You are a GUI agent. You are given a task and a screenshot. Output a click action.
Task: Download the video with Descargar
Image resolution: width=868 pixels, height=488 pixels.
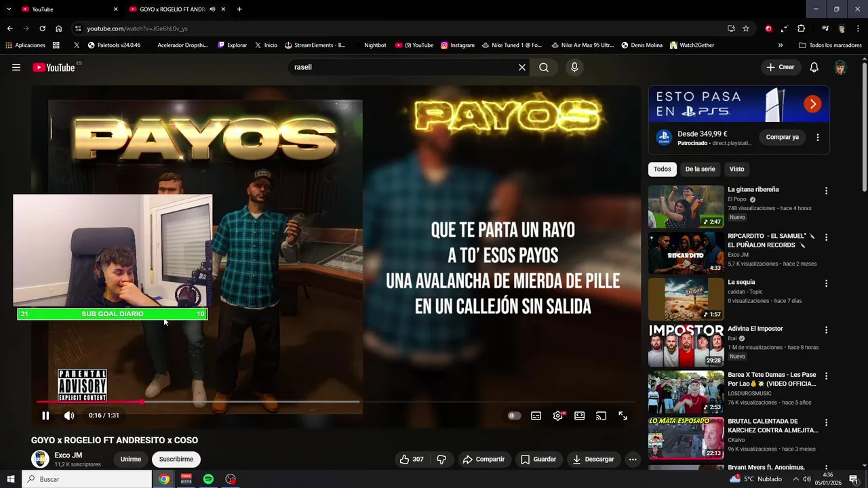tap(593, 459)
